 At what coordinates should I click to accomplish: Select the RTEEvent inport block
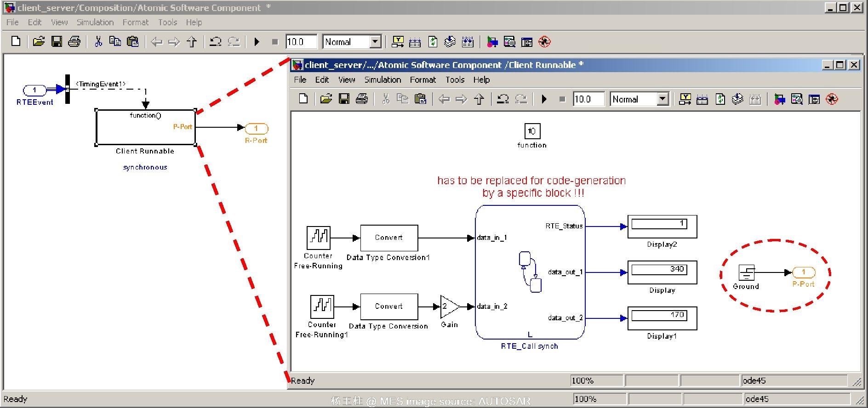pyautogui.click(x=34, y=90)
